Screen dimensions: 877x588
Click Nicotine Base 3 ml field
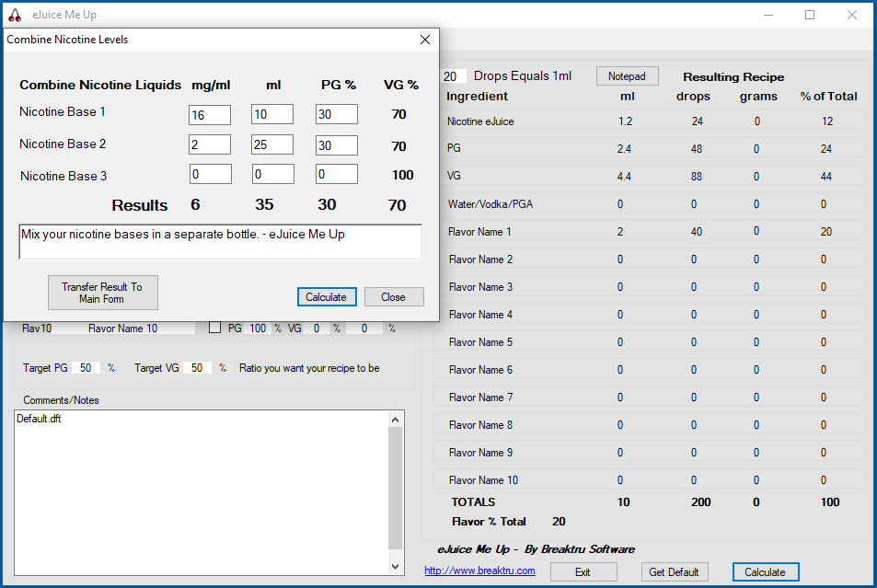273,174
